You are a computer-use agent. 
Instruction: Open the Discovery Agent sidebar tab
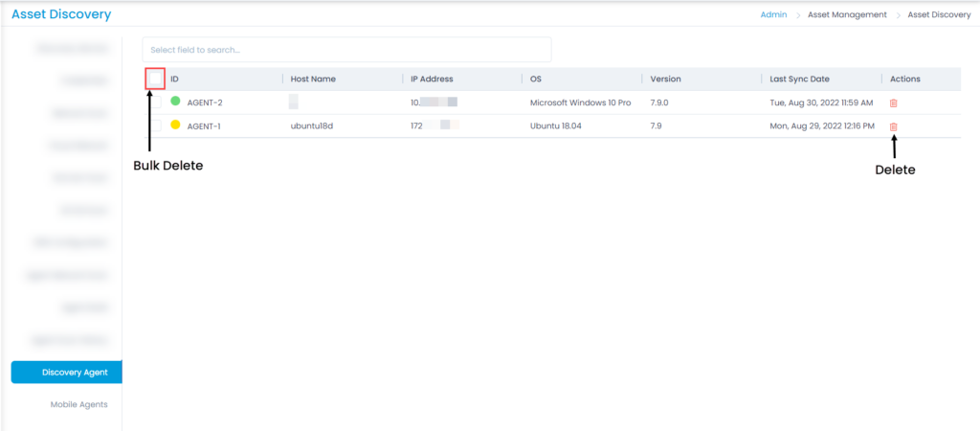[66, 373]
